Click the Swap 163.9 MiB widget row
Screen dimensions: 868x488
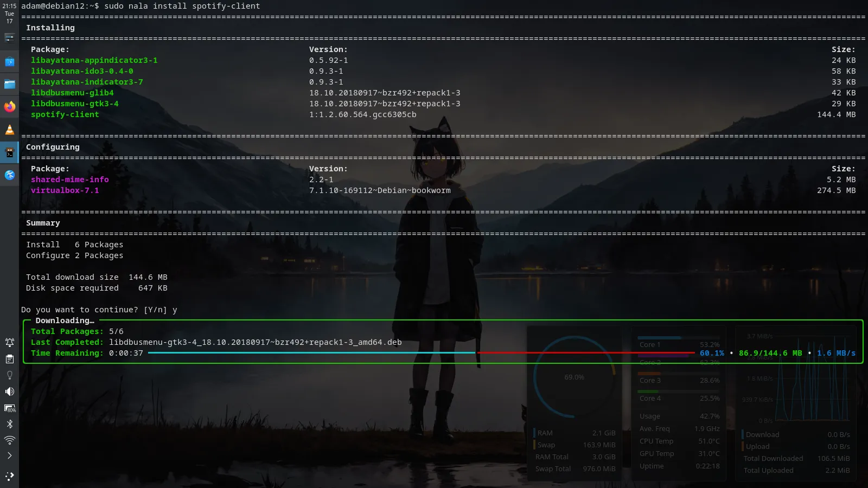(x=575, y=445)
